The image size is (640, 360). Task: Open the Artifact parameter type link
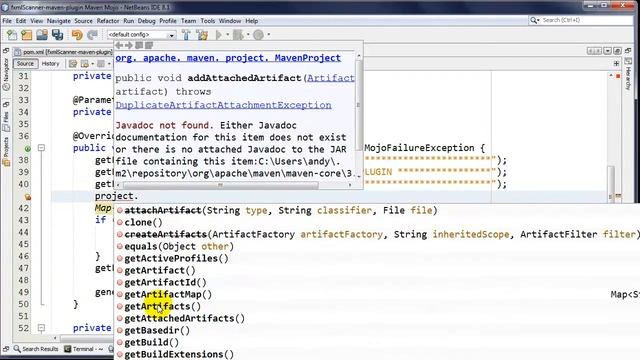click(331, 78)
